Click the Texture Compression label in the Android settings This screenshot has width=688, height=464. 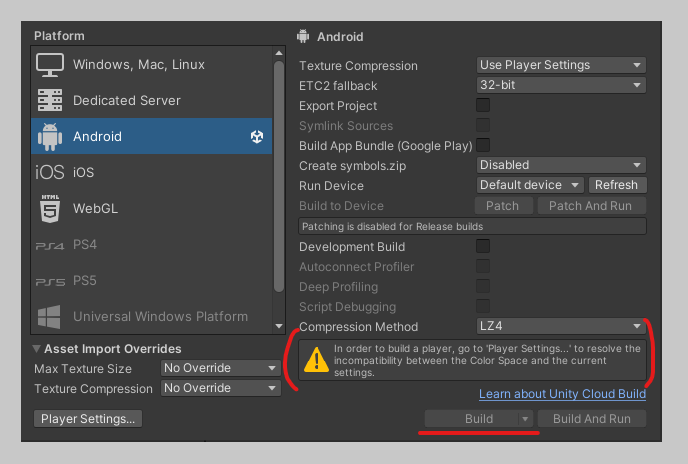coord(358,66)
